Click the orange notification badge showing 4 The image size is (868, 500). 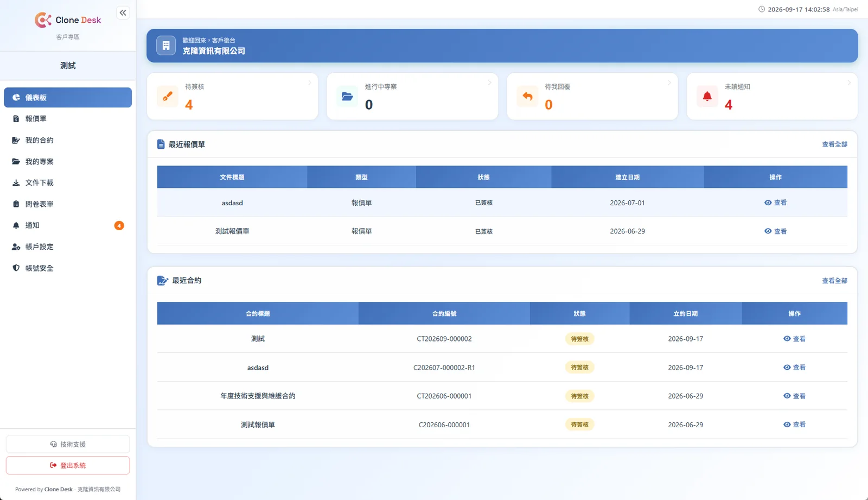(x=119, y=225)
